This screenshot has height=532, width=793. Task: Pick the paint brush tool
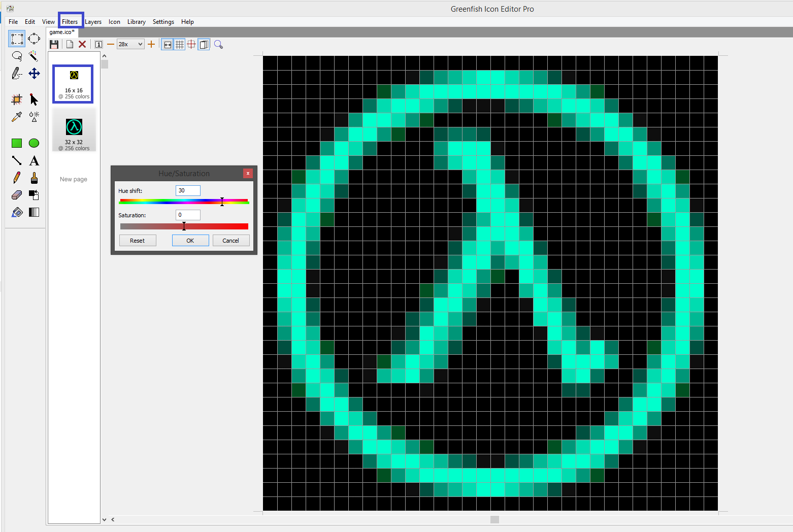click(x=34, y=178)
